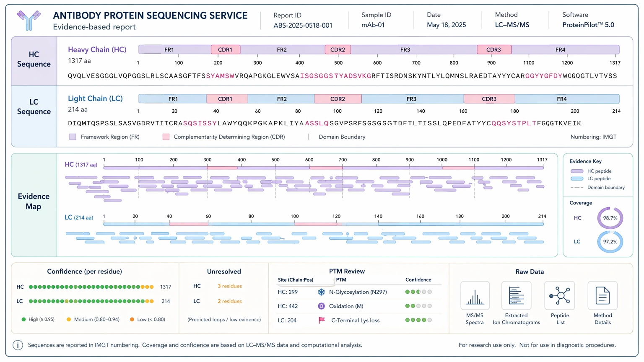
Task: Click the HC per-residue confidence dot row
Action: tap(91, 287)
